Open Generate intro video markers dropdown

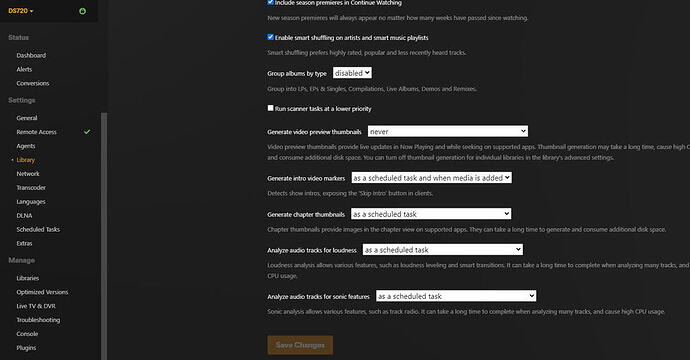coord(431,178)
